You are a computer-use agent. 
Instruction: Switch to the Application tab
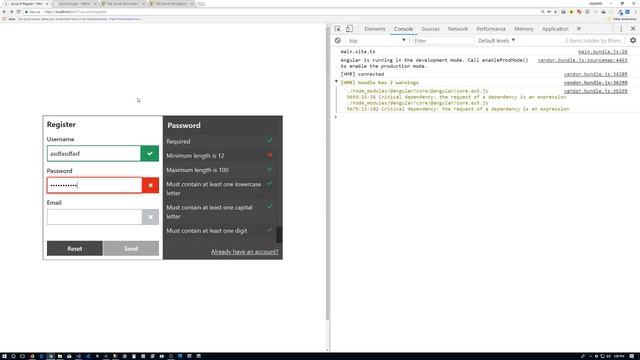[555, 29]
